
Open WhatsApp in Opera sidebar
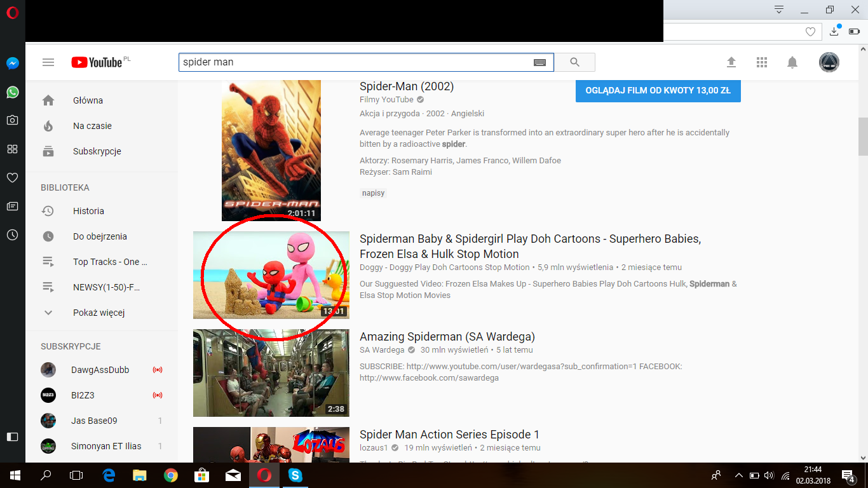pyautogui.click(x=12, y=92)
